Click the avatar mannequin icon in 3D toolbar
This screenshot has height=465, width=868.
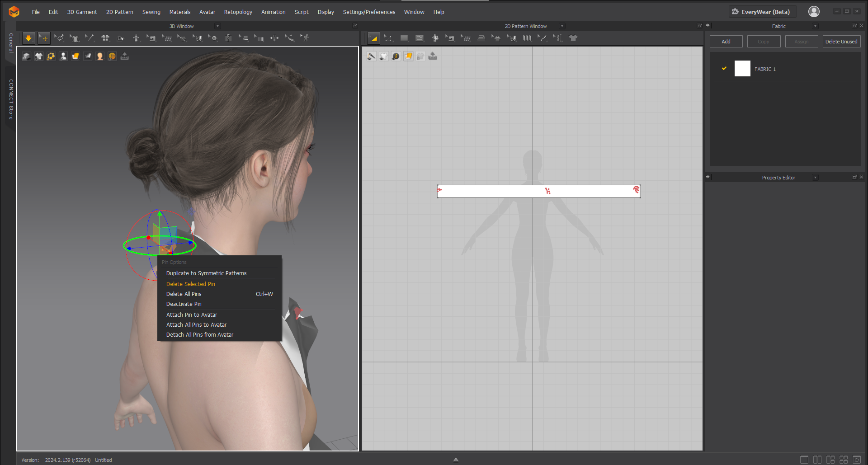tap(136, 38)
